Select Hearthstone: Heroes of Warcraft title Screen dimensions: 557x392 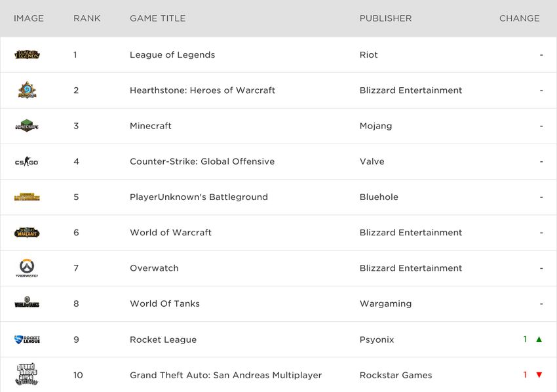(202, 90)
